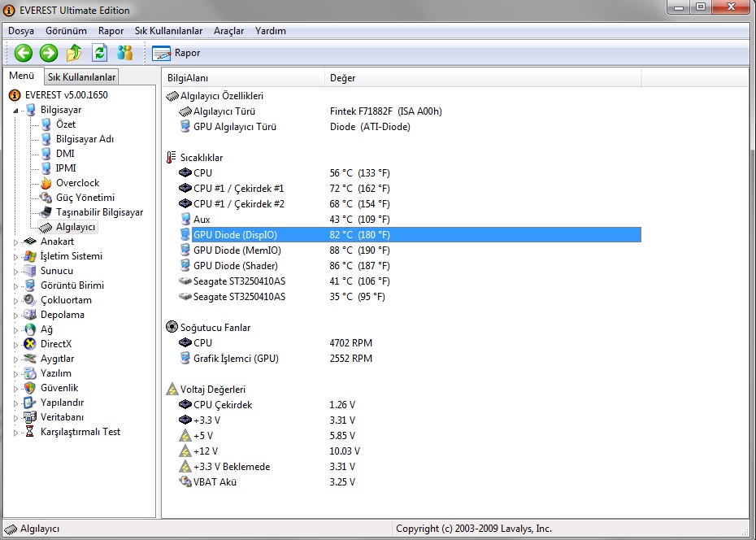Image resolution: width=756 pixels, height=540 pixels.
Task: Click the Yazılım software icon
Action: [30, 373]
